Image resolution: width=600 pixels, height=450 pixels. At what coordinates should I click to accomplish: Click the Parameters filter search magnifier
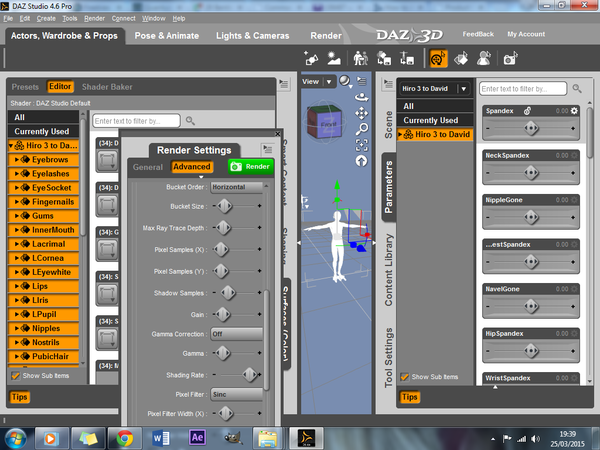click(x=577, y=89)
